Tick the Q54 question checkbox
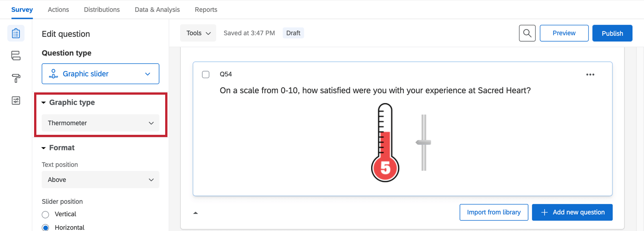The image size is (644, 231). [206, 74]
